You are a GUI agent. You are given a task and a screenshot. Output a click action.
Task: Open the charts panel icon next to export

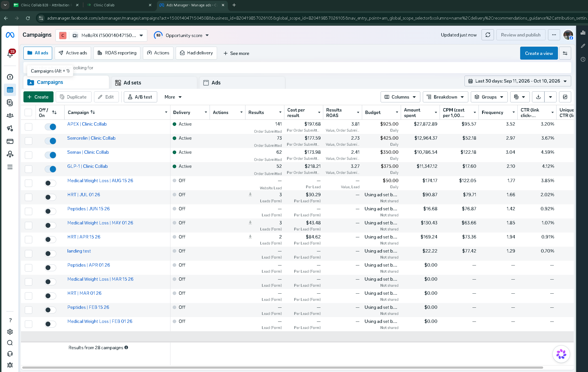pos(565,97)
